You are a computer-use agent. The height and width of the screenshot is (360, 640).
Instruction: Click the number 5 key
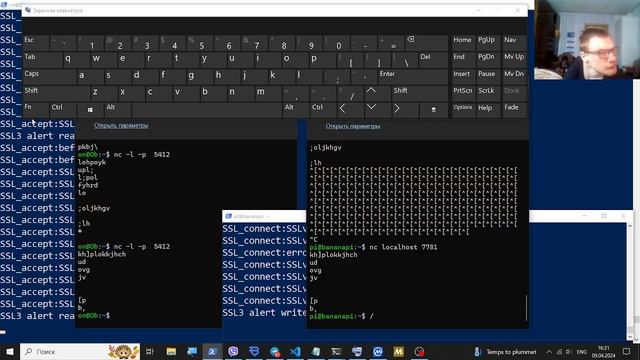pyautogui.click(x=200, y=42)
